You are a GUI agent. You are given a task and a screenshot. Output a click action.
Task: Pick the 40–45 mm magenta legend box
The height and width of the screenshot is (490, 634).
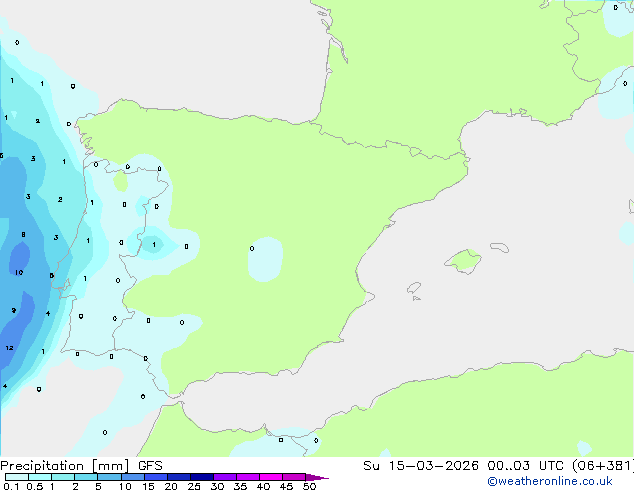click(x=271, y=477)
